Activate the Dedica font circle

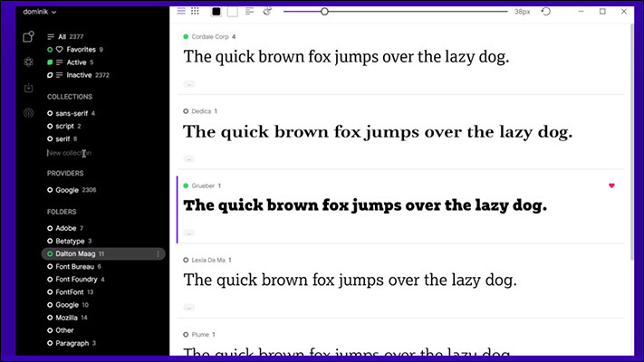pos(186,111)
